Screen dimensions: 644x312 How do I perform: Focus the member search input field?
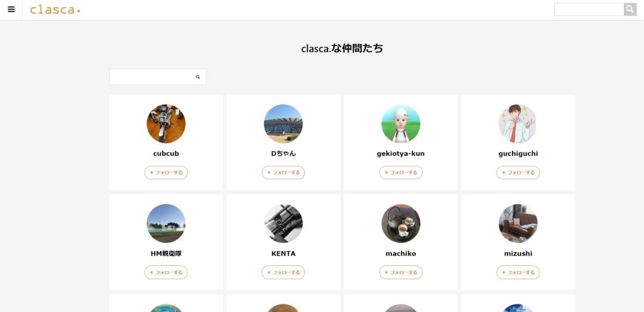pos(158,77)
